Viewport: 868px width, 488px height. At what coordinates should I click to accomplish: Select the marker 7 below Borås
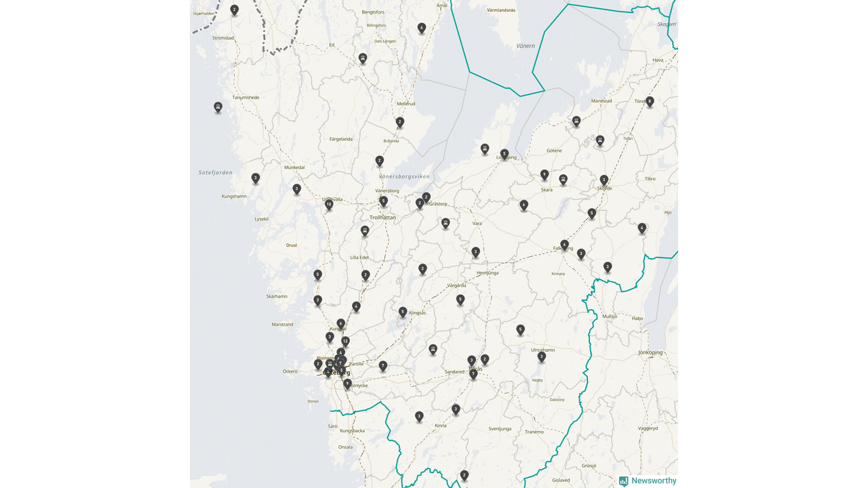[x=473, y=375]
